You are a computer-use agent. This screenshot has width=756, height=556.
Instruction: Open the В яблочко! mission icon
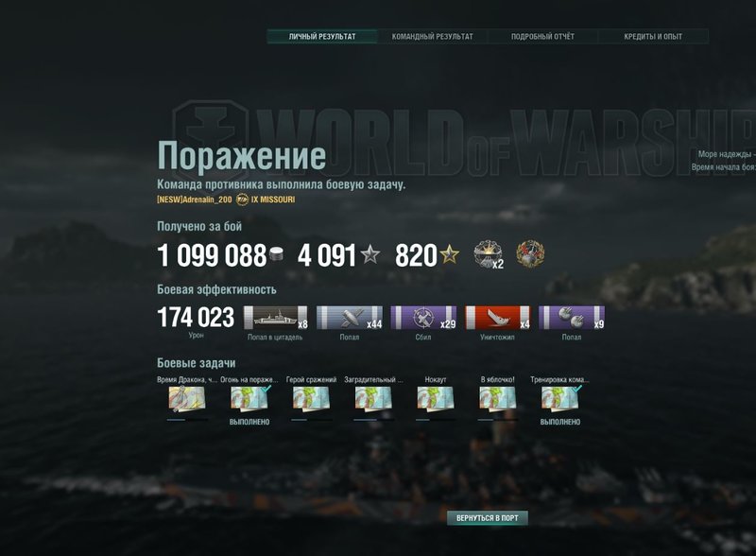point(498,399)
